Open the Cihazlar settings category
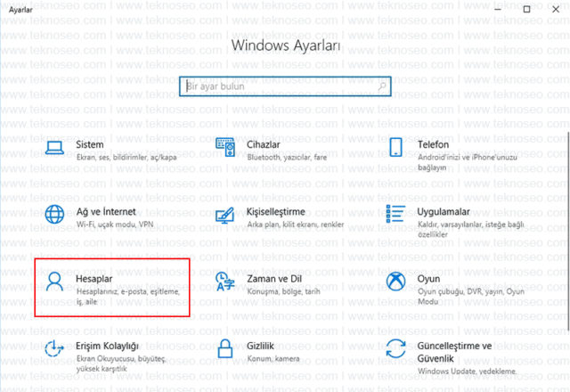The height and width of the screenshot is (392, 570). 264,144
